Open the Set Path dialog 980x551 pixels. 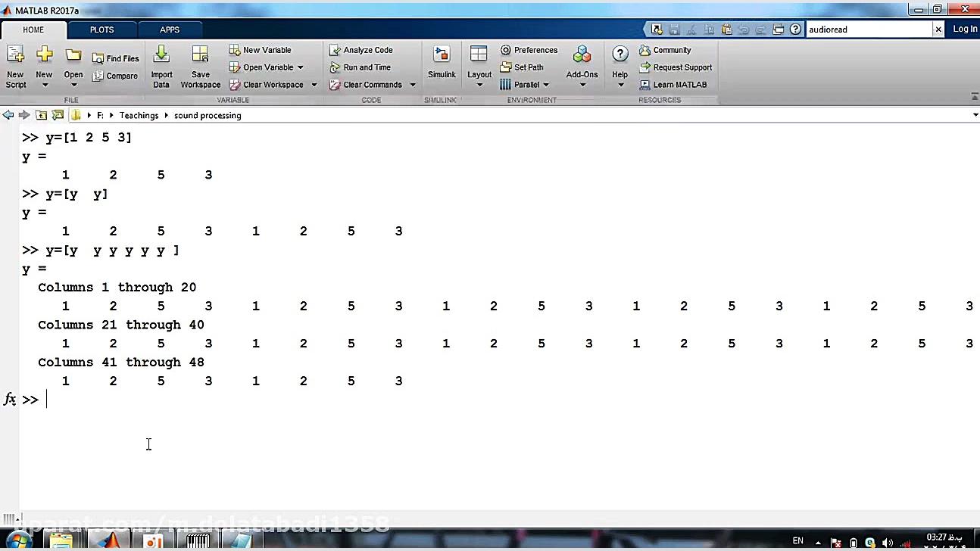coord(522,67)
